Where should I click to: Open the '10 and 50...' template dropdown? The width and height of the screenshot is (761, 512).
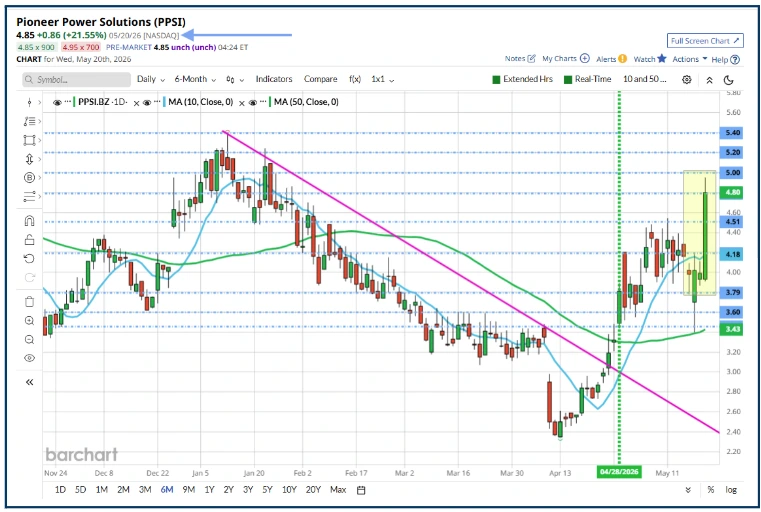pos(645,79)
